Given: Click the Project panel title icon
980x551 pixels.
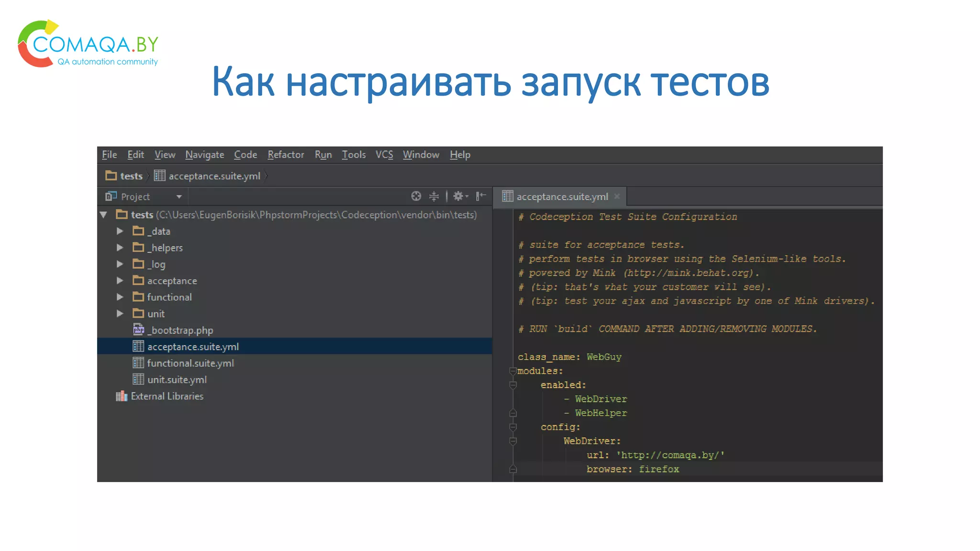Looking at the screenshot, I should click(x=111, y=196).
